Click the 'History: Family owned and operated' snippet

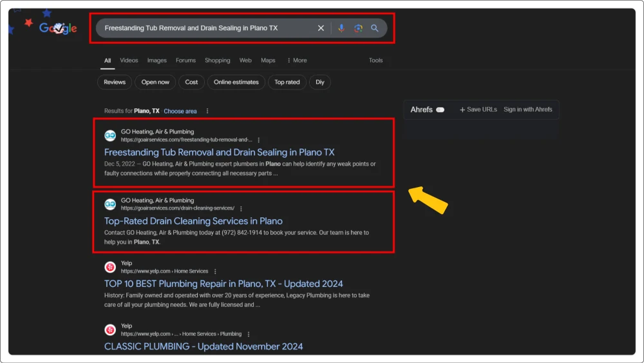[x=237, y=300]
